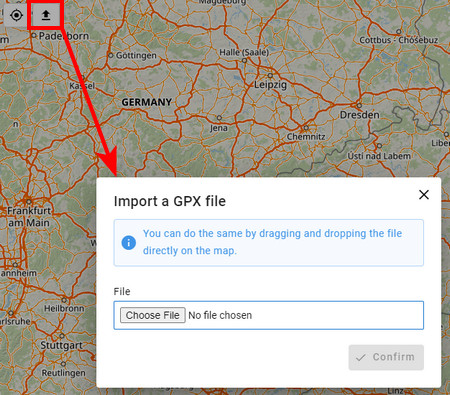
Task: Click the Heilbronn label on the map
Action: pos(64,308)
